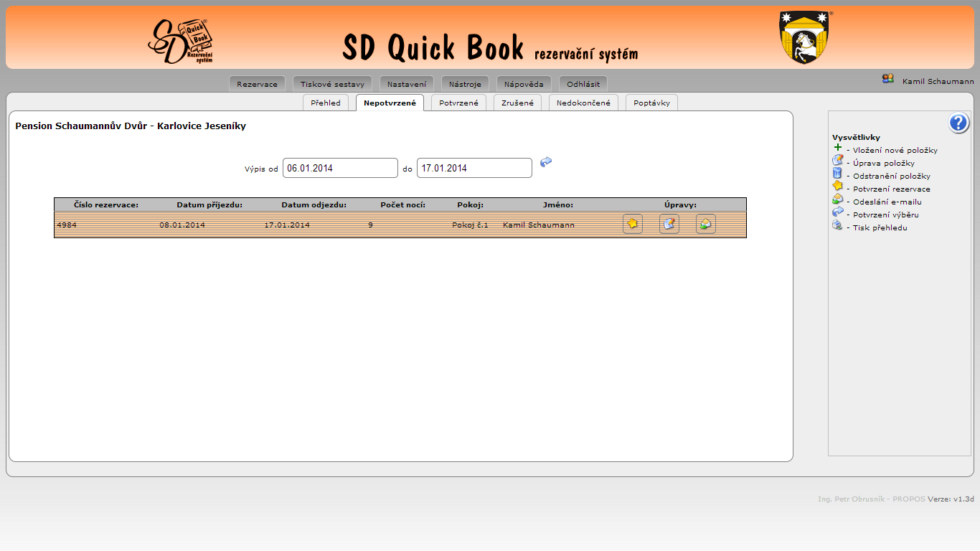Viewport: 980px width, 551px height.
Task: Open the Nástroje menu
Action: point(465,84)
